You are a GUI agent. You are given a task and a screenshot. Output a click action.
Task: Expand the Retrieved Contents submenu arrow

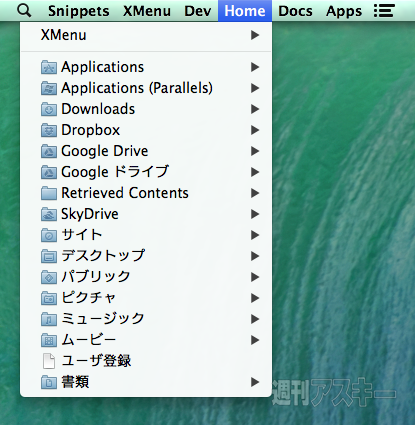[x=255, y=193]
